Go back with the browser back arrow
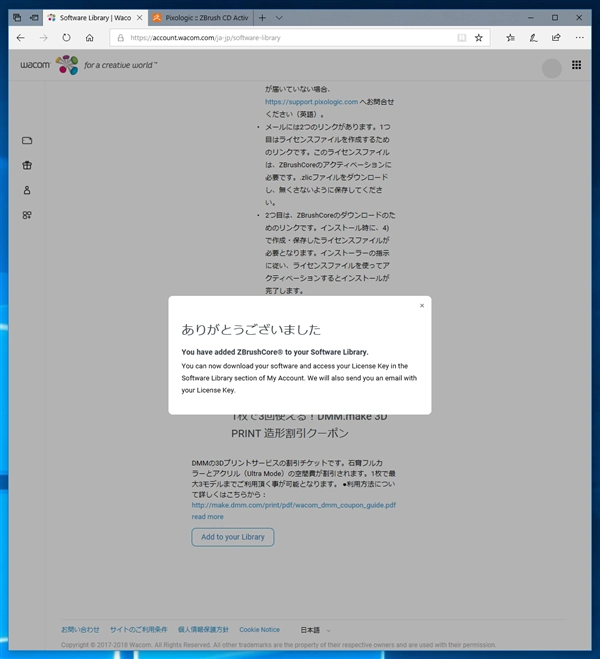 21,38
